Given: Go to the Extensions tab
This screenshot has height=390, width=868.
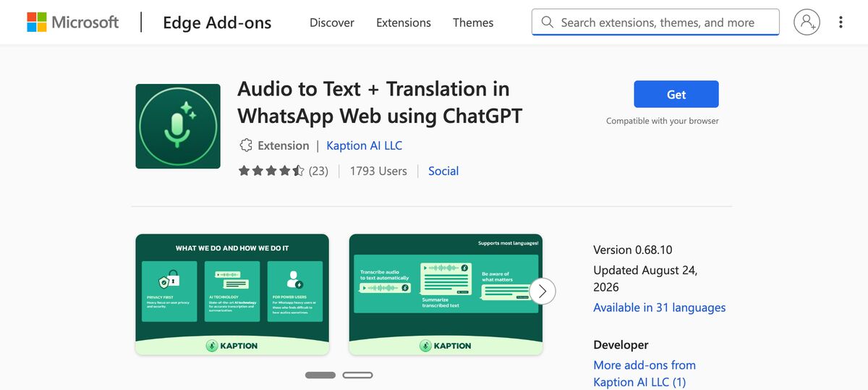Looking at the screenshot, I should 404,22.
